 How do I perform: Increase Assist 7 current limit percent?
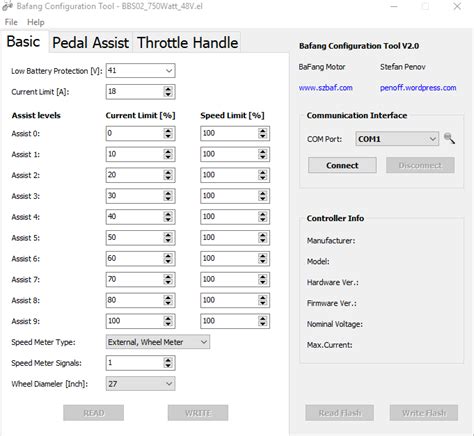[x=168, y=276]
